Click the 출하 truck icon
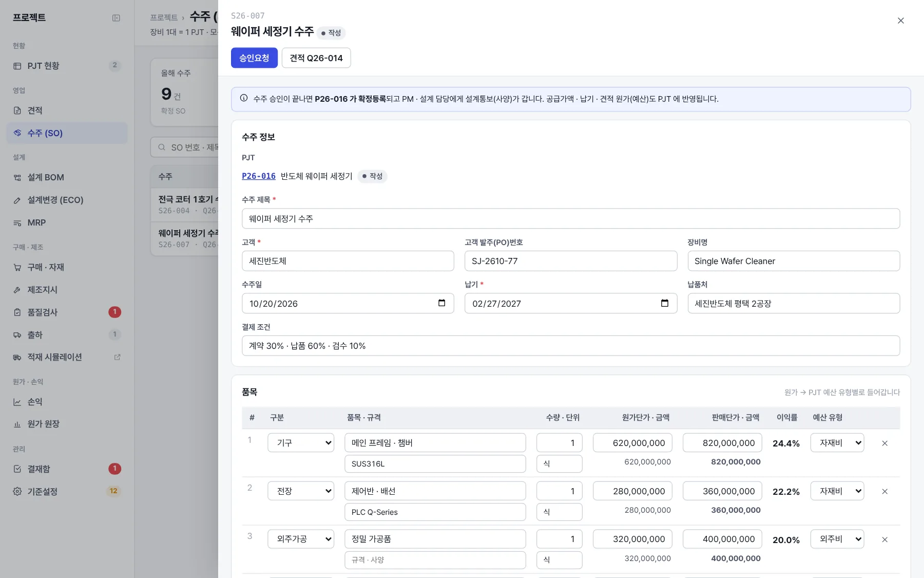 [x=17, y=335]
